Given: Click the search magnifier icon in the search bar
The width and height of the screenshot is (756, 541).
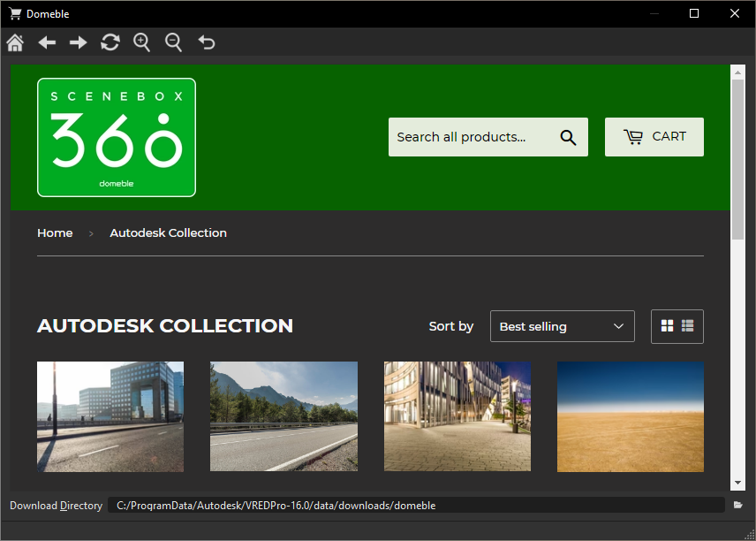Looking at the screenshot, I should 568,137.
